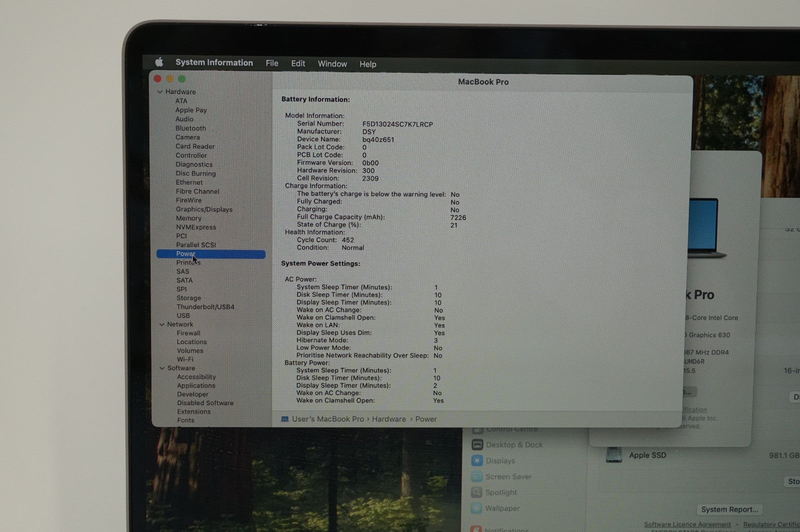800x532 pixels.
Task: Collapse the Software section chevron
Action: point(161,368)
